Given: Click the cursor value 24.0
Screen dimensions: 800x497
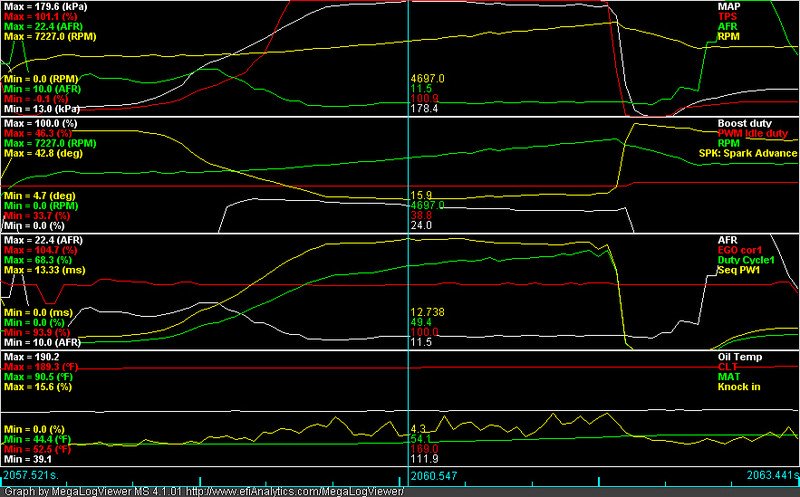Looking at the screenshot, I should pyautogui.click(x=421, y=226).
